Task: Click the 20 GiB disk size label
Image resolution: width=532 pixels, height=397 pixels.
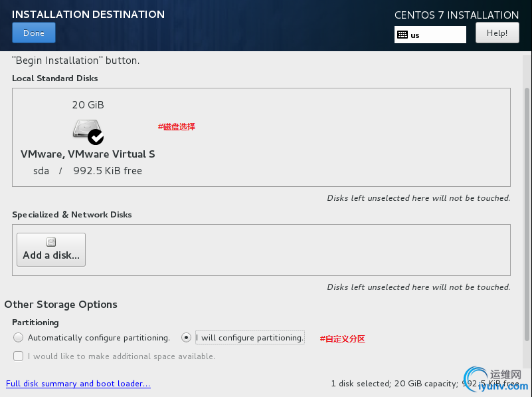Action: 88,105
